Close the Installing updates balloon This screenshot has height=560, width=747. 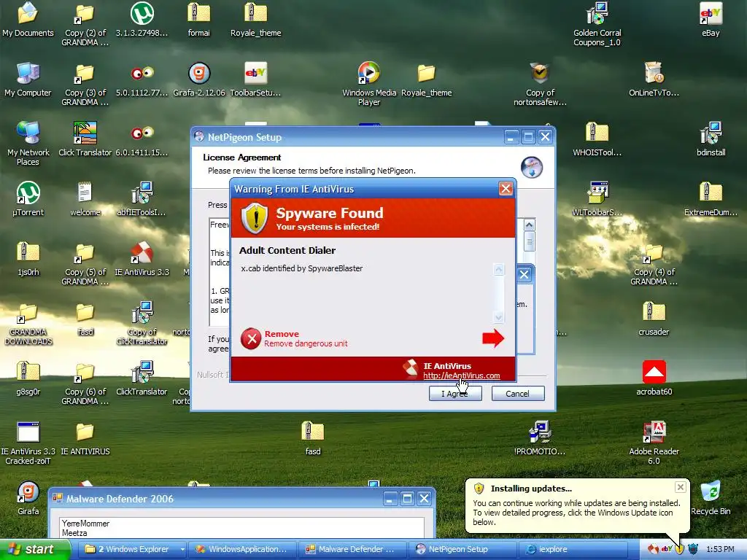tap(681, 487)
